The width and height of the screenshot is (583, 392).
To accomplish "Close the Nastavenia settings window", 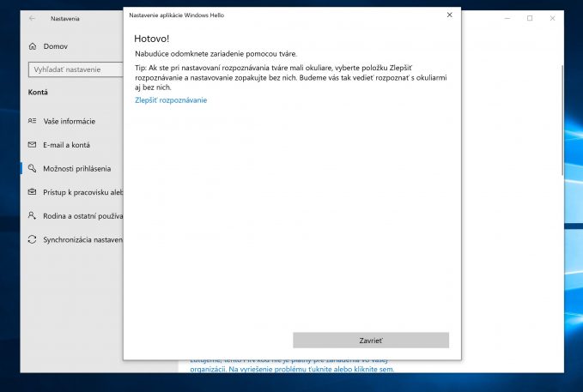I will (552, 18).
